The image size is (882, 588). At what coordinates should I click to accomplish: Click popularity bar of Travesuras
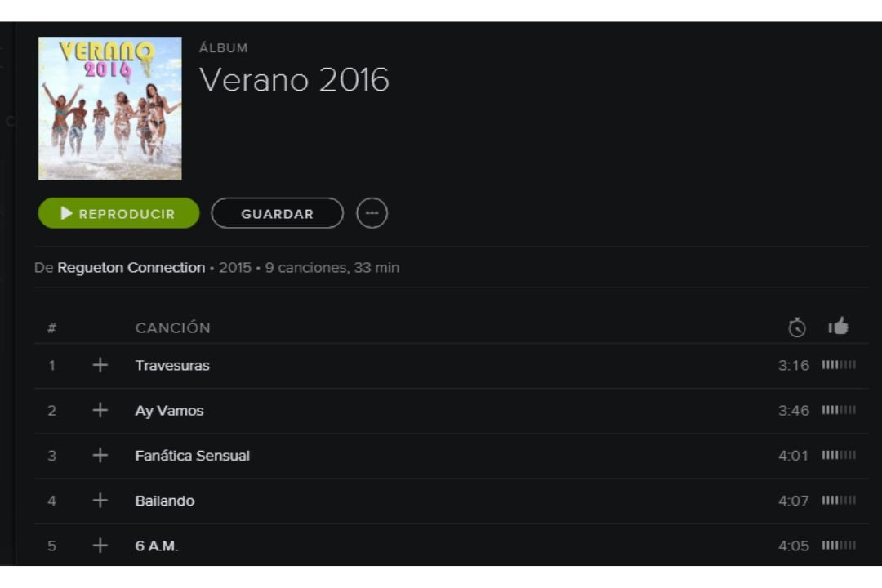[x=839, y=365]
